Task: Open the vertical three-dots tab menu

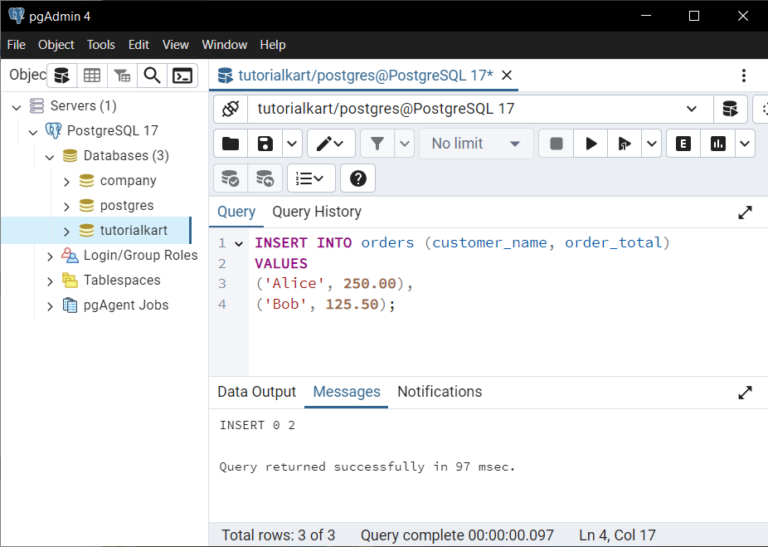Action: (x=744, y=75)
